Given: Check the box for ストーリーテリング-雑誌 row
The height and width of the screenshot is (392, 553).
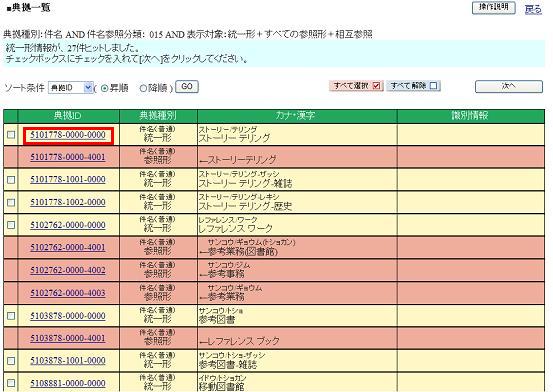Looking at the screenshot, I should click(11, 180).
